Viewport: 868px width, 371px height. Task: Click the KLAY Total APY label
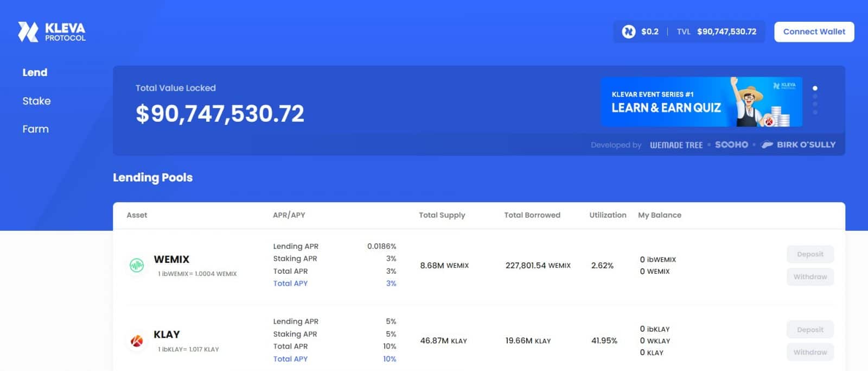click(x=290, y=359)
